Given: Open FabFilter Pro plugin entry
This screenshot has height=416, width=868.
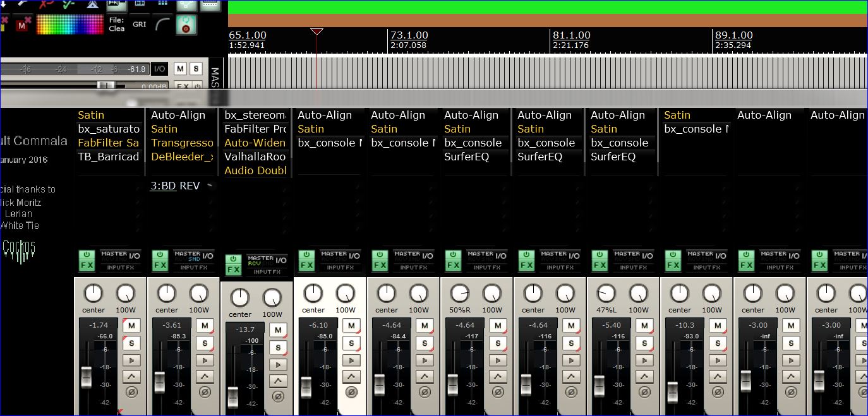Looking at the screenshot, I should [255, 129].
